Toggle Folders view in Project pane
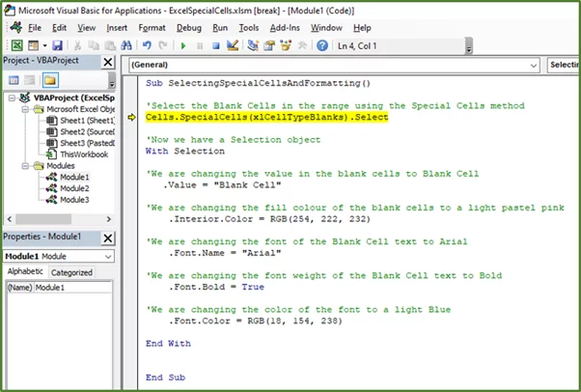Image resolution: width=581 pixels, height=392 pixels. 50,80
